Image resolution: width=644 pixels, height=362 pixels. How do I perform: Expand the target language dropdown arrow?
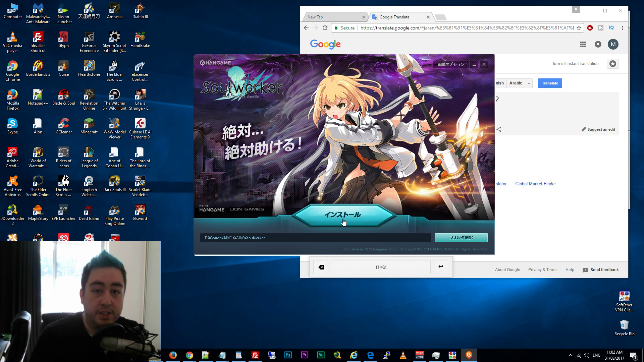[529, 83]
